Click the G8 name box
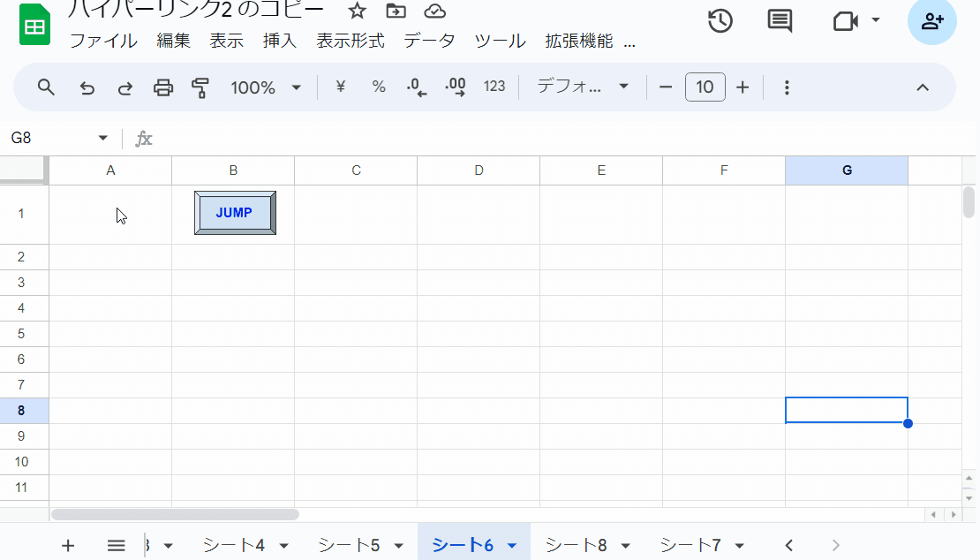980x560 pixels. click(50, 138)
